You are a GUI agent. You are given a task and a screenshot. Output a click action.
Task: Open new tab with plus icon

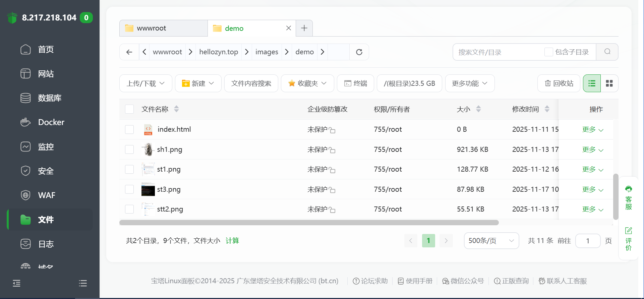(x=304, y=28)
